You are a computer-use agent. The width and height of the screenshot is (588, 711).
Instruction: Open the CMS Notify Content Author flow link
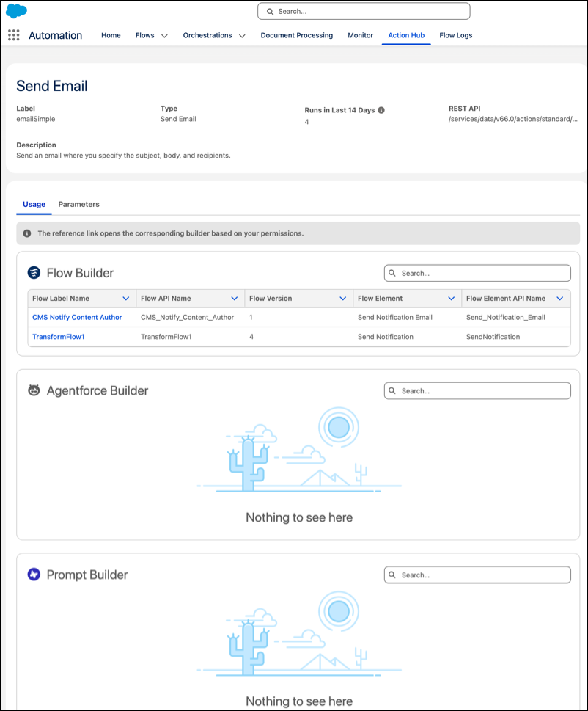77,318
